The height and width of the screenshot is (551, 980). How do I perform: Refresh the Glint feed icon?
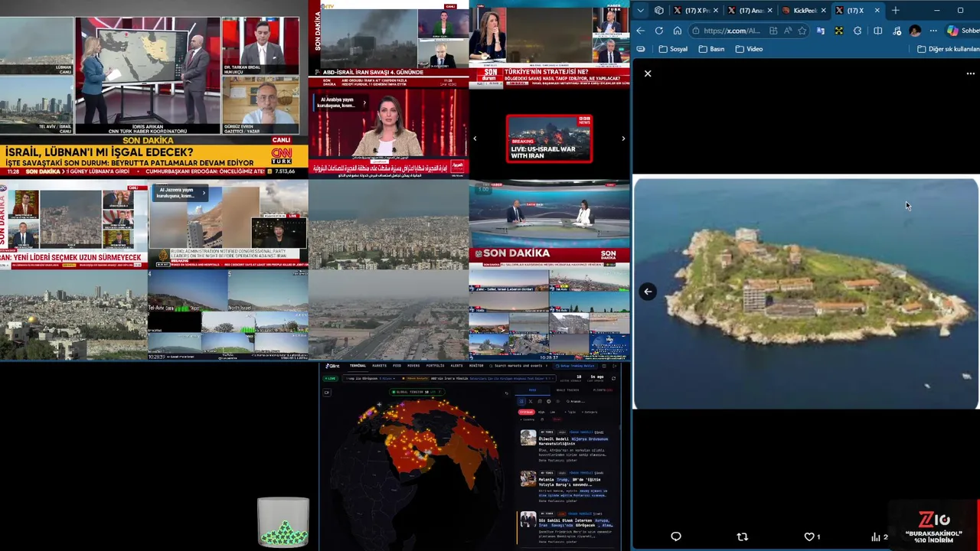[613, 378]
